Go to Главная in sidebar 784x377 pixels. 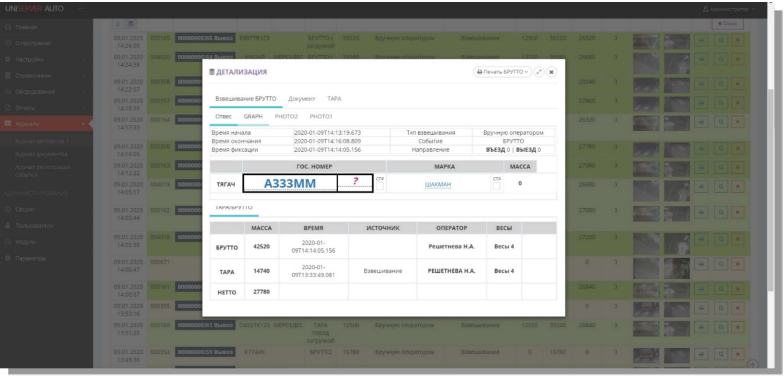point(46,27)
